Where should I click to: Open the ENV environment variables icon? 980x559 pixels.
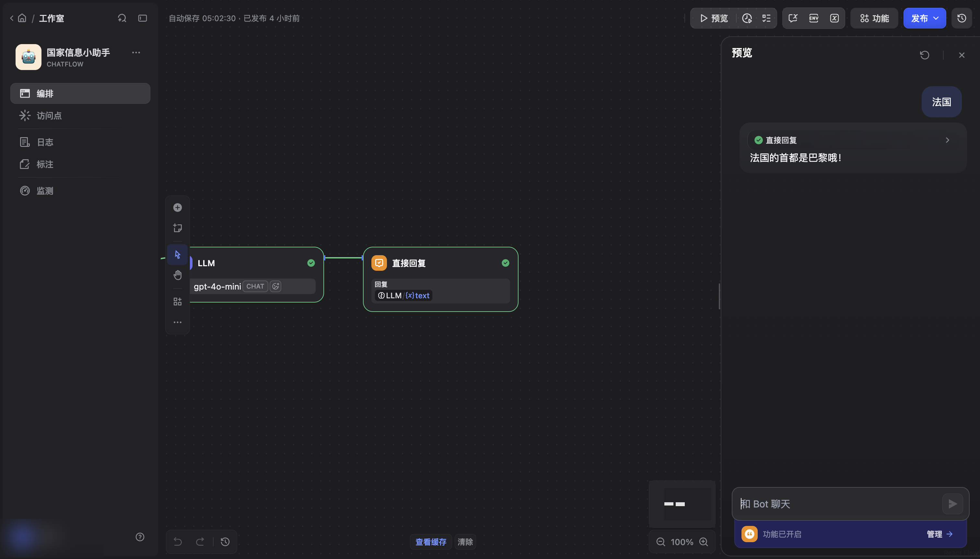click(x=813, y=18)
